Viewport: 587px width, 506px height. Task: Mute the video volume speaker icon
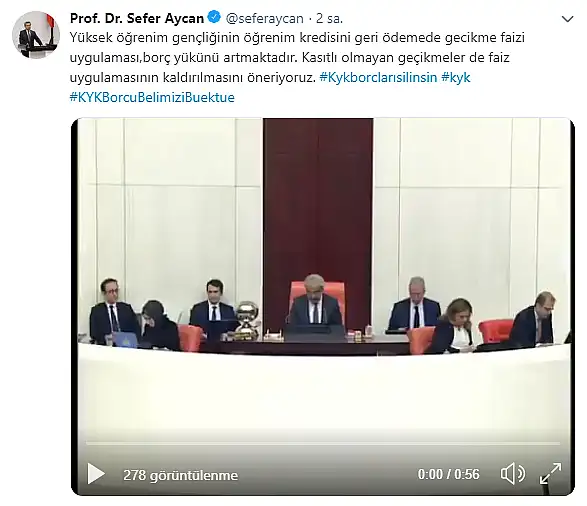point(513,474)
